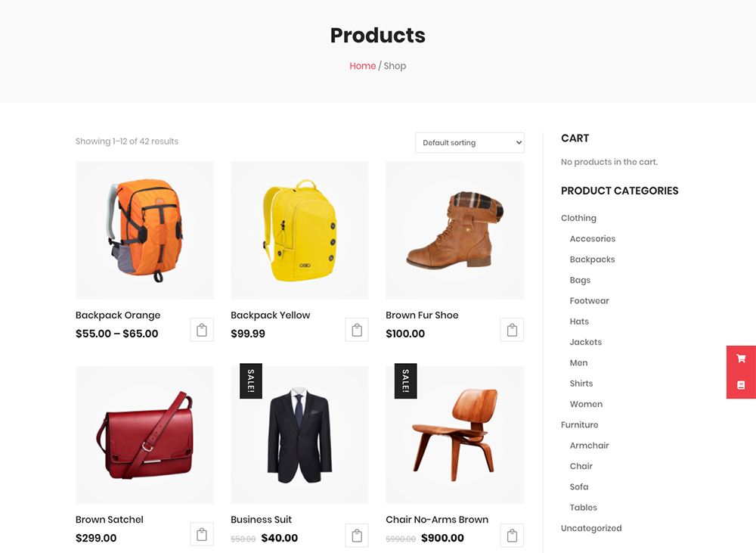Add Backpack Orange to cart via bag icon
This screenshot has height=553, width=756.
point(202,330)
